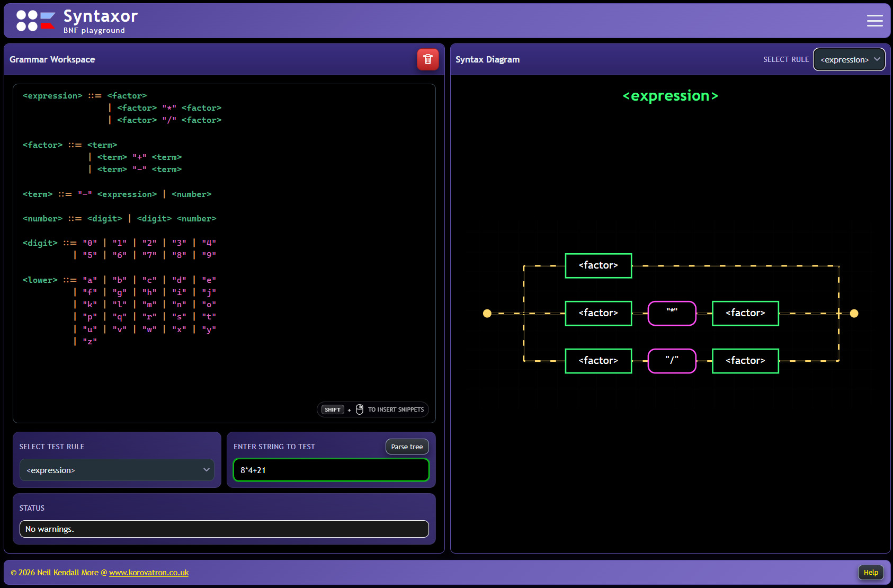The image size is (893, 588).
Task: Click the <expression> rule name in grammar editor
Action: [52, 96]
